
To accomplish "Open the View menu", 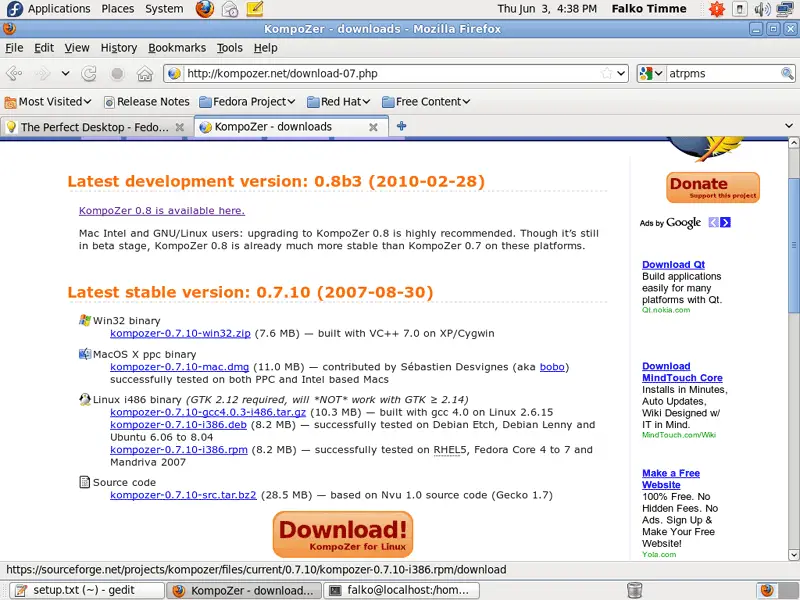I will click(77, 48).
